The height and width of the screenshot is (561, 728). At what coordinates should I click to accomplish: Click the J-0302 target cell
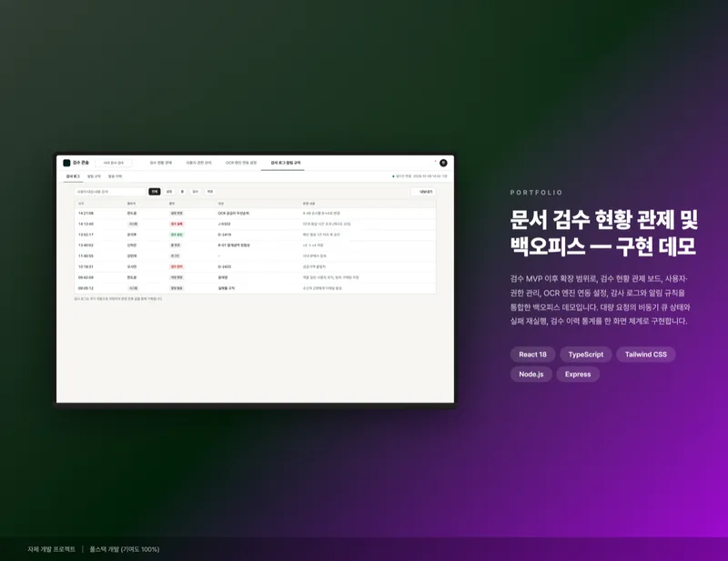[224, 224]
